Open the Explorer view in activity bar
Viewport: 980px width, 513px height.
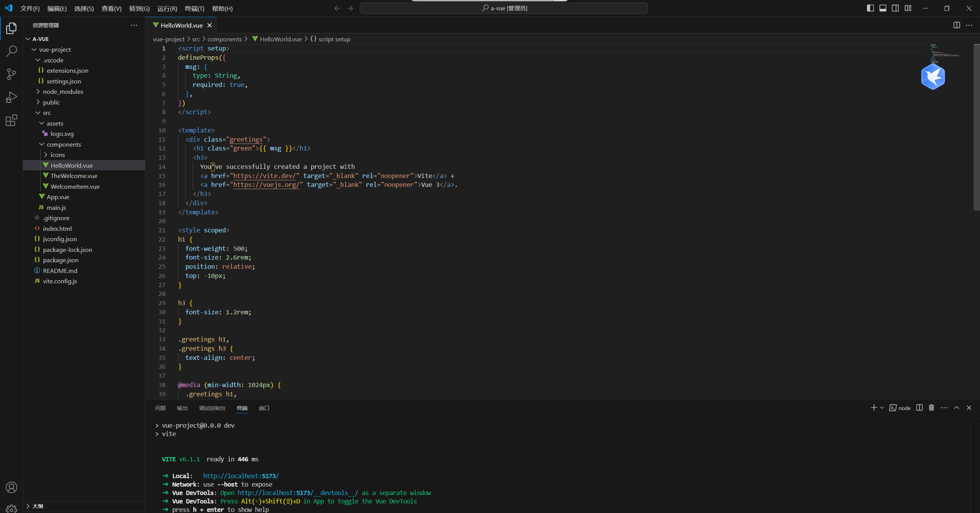pyautogui.click(x=11, y=28)
